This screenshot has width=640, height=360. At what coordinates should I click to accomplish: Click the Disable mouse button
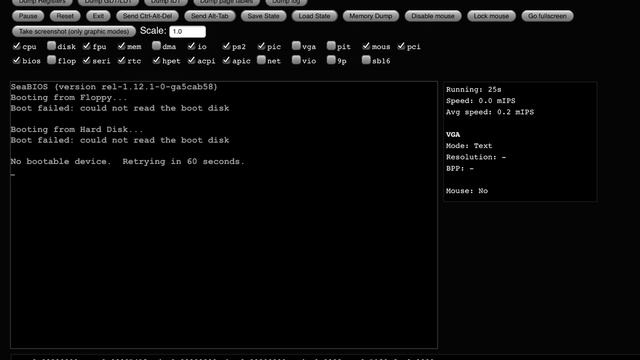tap(433, 16)
